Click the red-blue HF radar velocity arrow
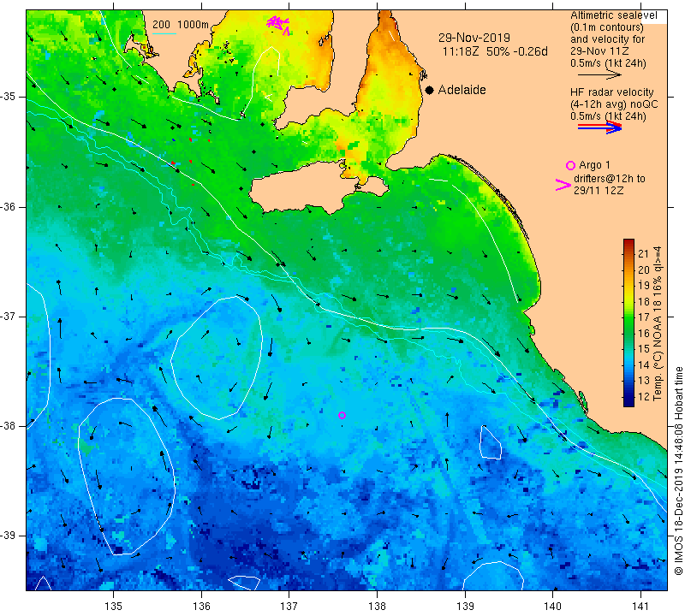Image resolution: width=685 pixels, height=616 pixels. pos(600,127)
